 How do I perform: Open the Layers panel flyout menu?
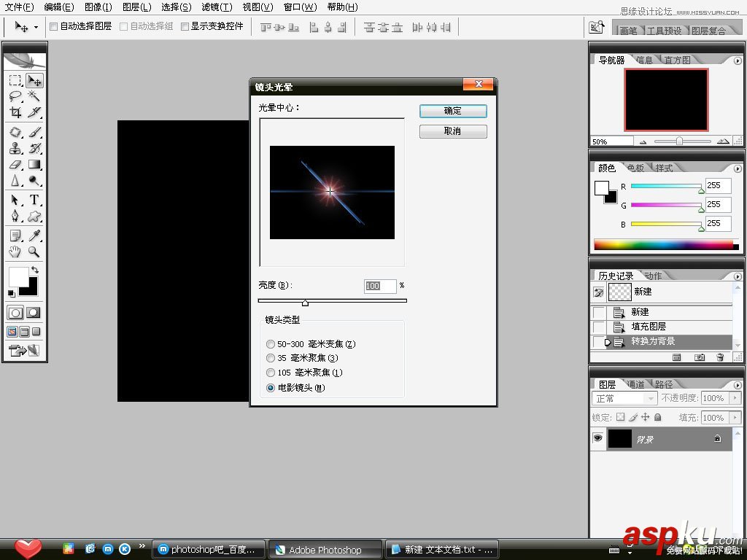tap(737, 384)
